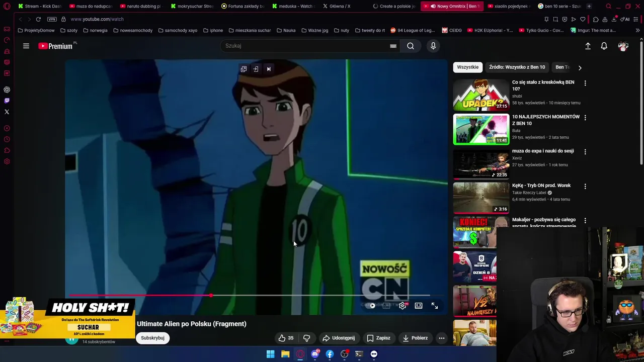Reload the page in Opera
Viewport: 644px width, 362px height.
38,19
